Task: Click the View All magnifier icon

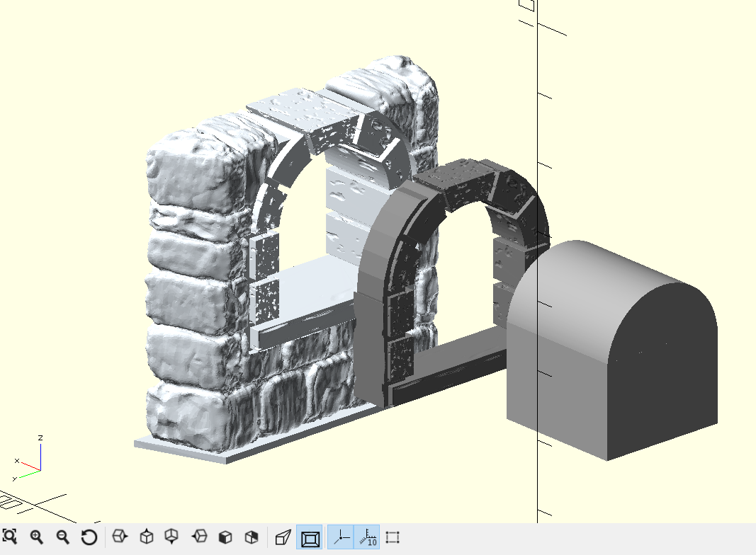Action: click(x=9, y=537)
